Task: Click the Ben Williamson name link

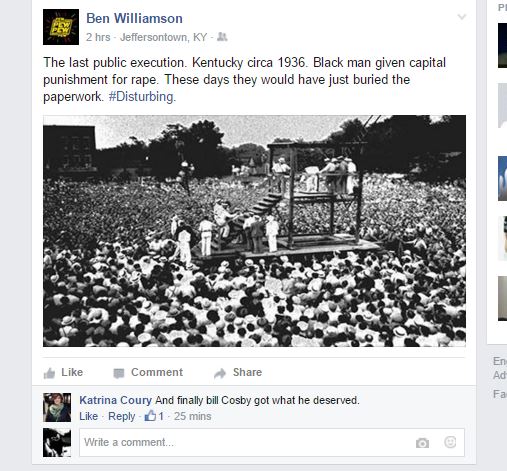Action: tap(134, 18)
